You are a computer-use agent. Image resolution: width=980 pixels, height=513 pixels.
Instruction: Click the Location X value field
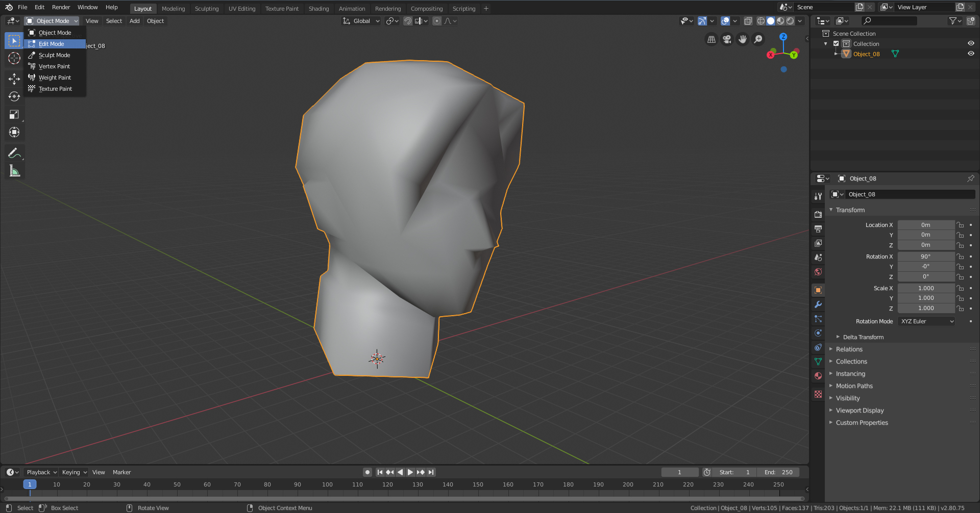(x=926, y=225)
